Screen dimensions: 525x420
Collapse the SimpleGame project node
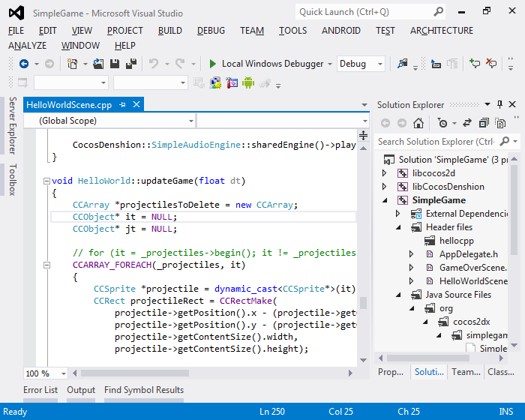click(385, 200)
